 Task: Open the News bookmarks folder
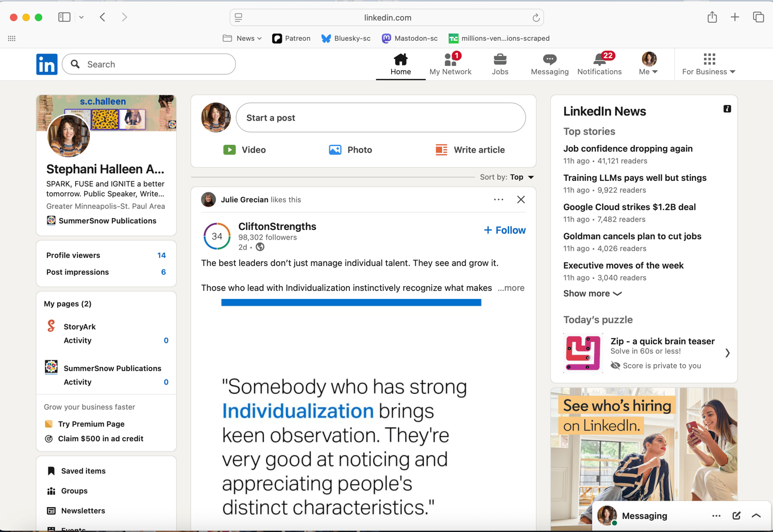(242, 38)
